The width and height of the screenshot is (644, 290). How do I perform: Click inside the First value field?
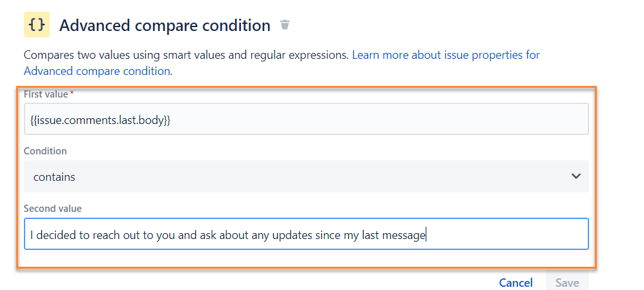[375, 119]
